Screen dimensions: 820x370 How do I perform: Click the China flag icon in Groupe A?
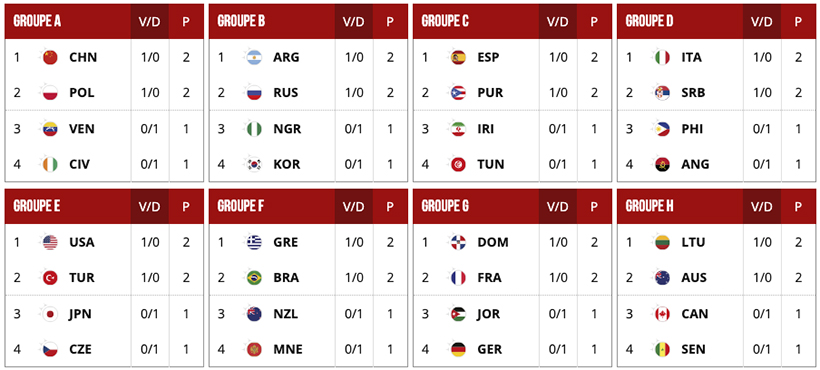click(50, 57)
